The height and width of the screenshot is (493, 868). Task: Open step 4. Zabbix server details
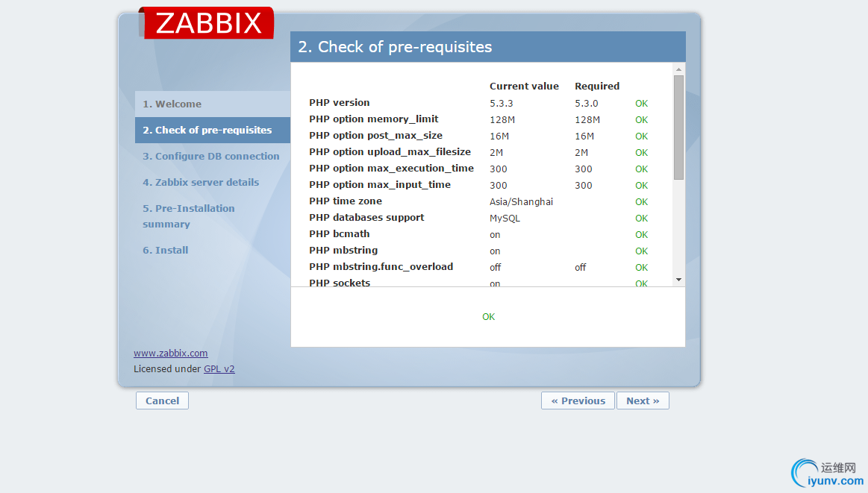tap(200, 182)
